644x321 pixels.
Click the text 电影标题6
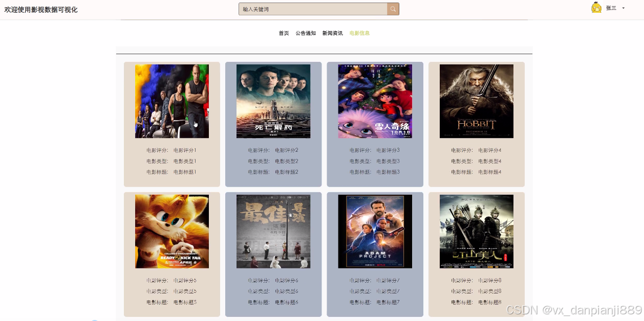point(287,303)
